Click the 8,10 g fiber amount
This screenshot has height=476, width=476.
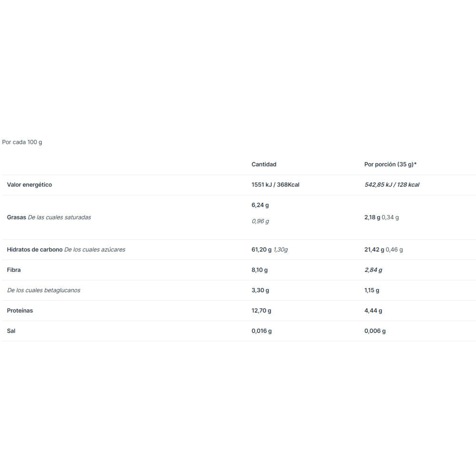pyautogui.click(x=259, y=270)
